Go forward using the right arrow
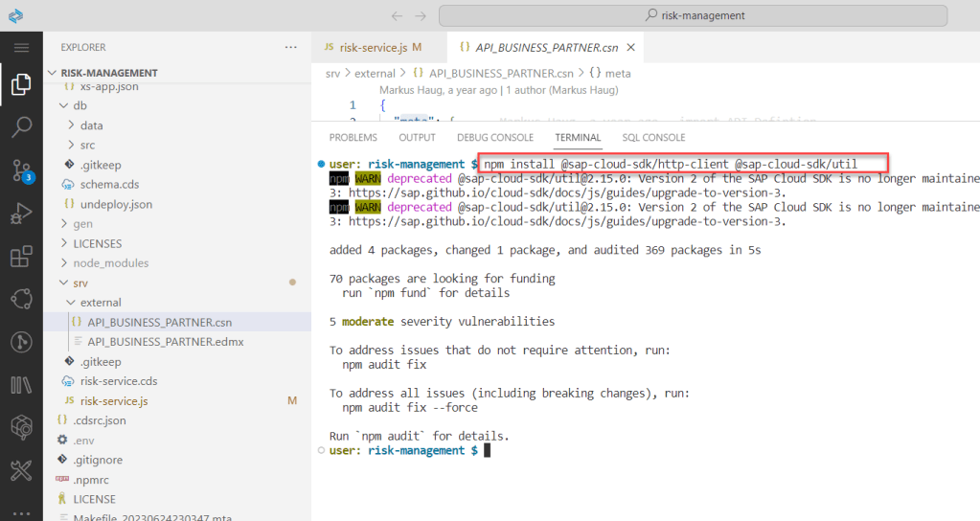Viewport: 980px width, 521px height. pyautogui.click(x=421, y=15)
